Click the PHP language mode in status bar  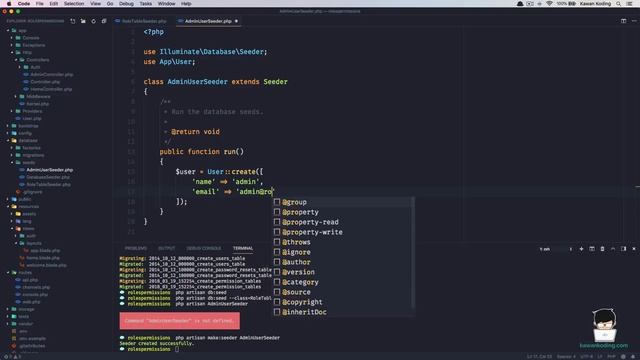(x=611, y=357)
